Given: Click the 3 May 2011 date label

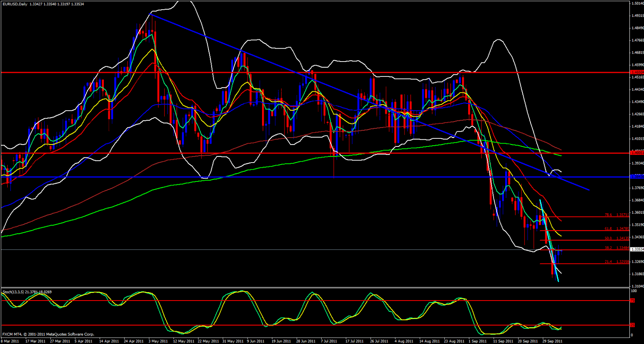Looking at the screenshot, I should point(159,341).
